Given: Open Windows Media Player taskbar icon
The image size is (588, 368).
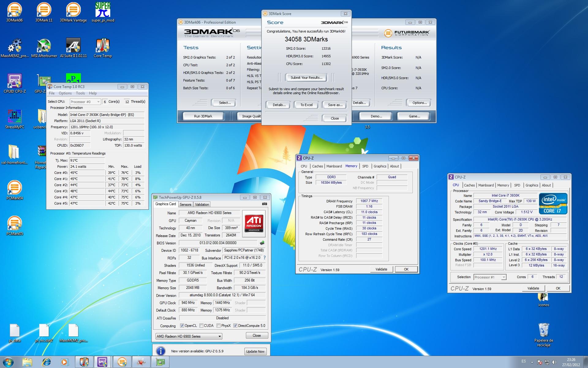Looking at the screenshot, I should click(x=64, y=362).
